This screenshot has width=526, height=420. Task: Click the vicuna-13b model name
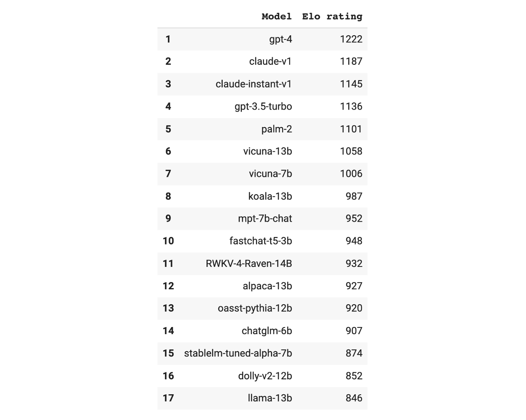pos(268,151)
